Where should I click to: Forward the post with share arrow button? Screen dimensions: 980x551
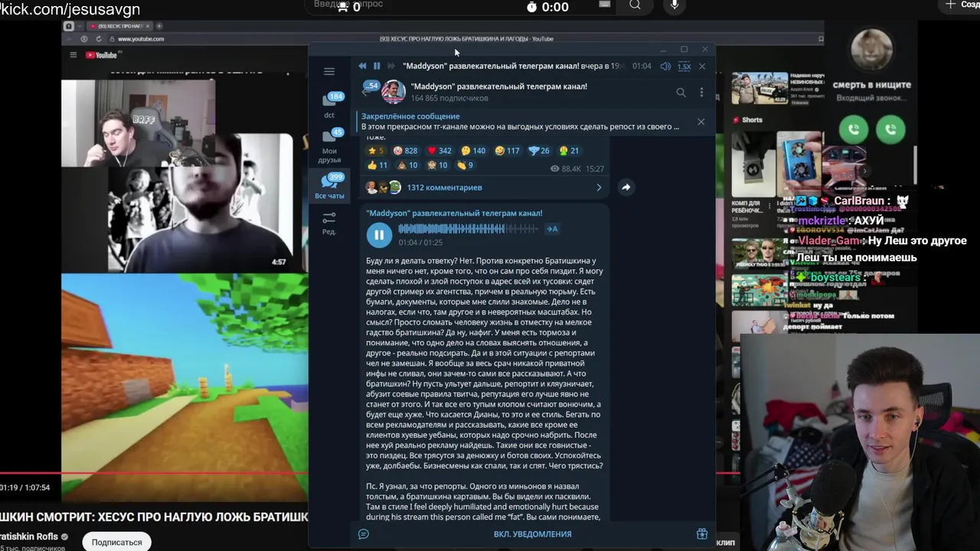click(x=626, y=187)
